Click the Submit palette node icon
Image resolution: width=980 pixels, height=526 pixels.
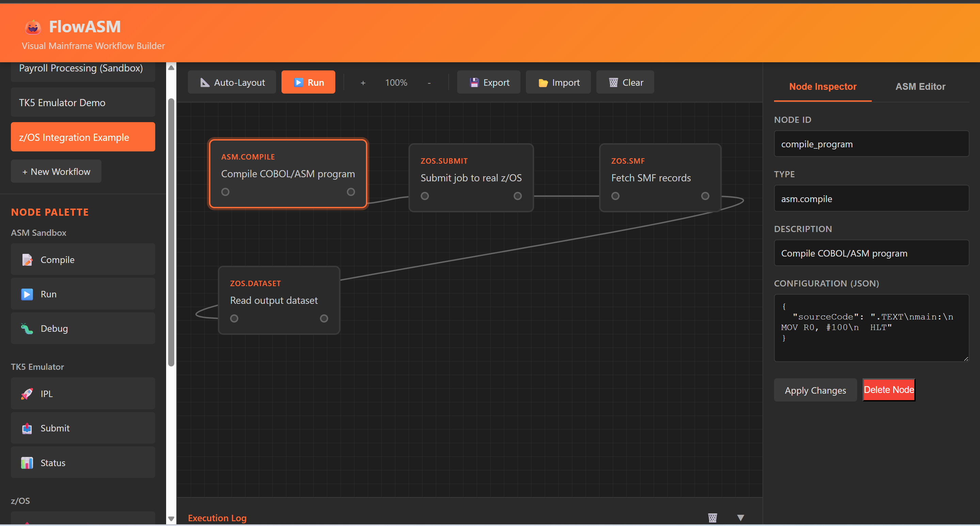click(27, 428)
